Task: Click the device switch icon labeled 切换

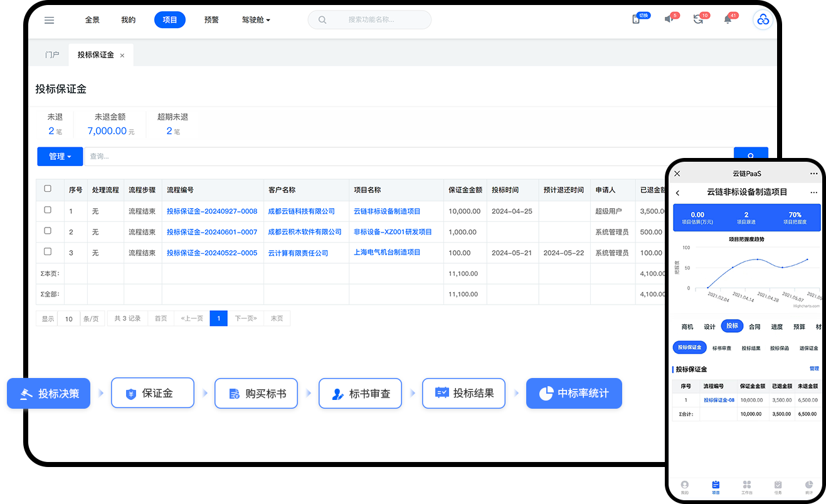Action: point(637,19)
